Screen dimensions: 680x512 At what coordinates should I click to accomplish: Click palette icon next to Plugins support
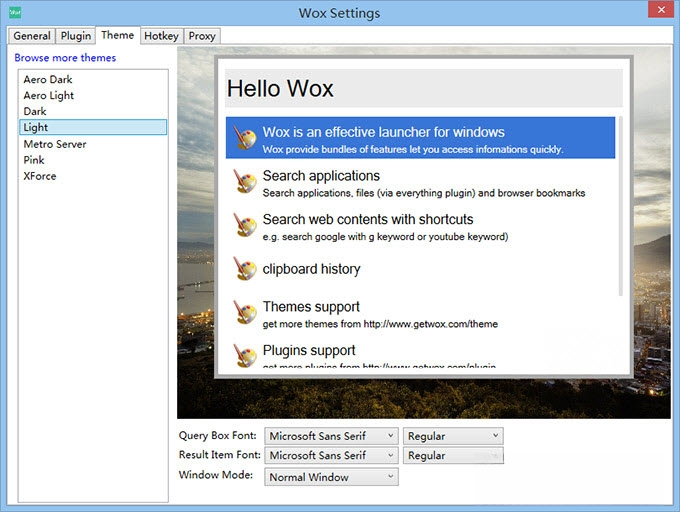245,355
